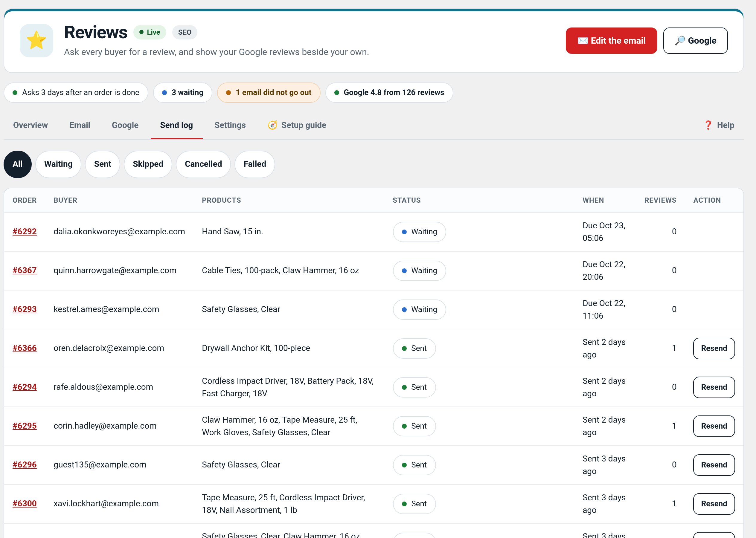Open order #6366 link

tap(25, 348)
